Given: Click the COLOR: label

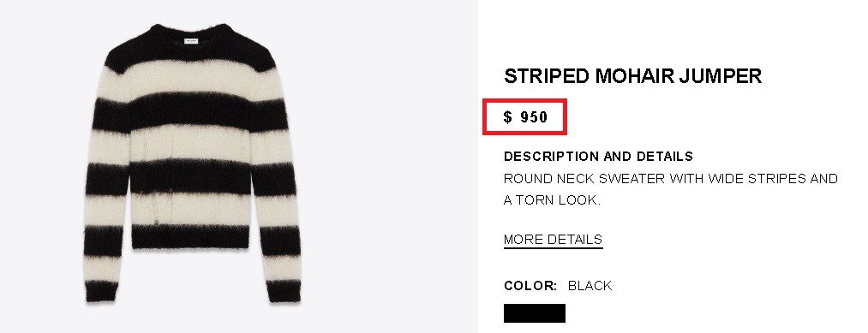Looking at the screenshot, I should click(x=530, y=286).
